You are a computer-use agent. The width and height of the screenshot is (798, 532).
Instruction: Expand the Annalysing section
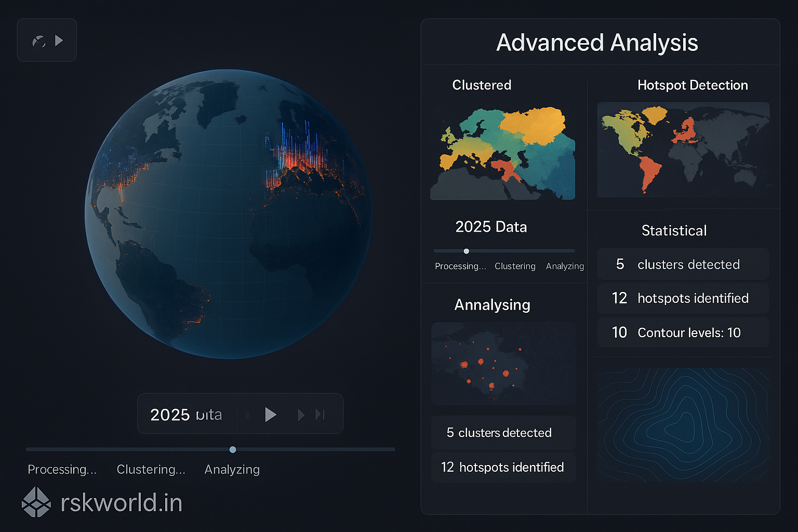[x=492, y=305]
